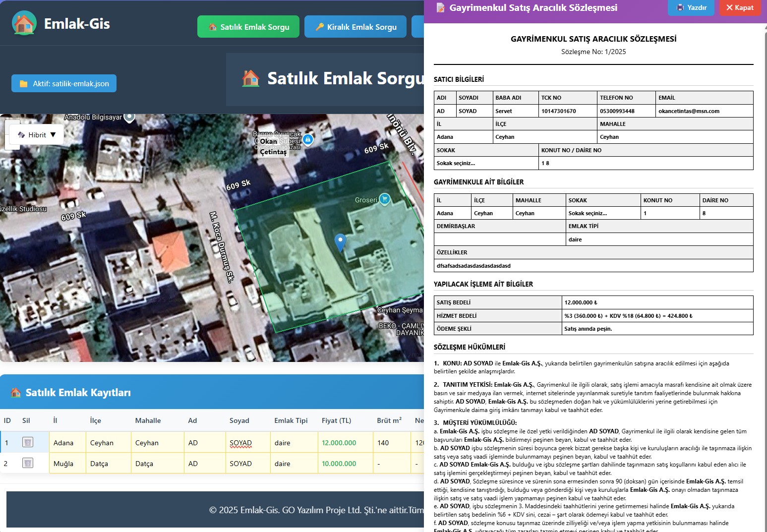This screenshot has height=532, width=767.
Task: Click the blue location marker on map
Action: point(340,242)
